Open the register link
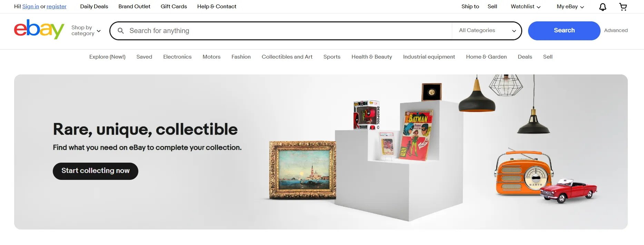Screen dimensions: 644x245 [57, 7]
